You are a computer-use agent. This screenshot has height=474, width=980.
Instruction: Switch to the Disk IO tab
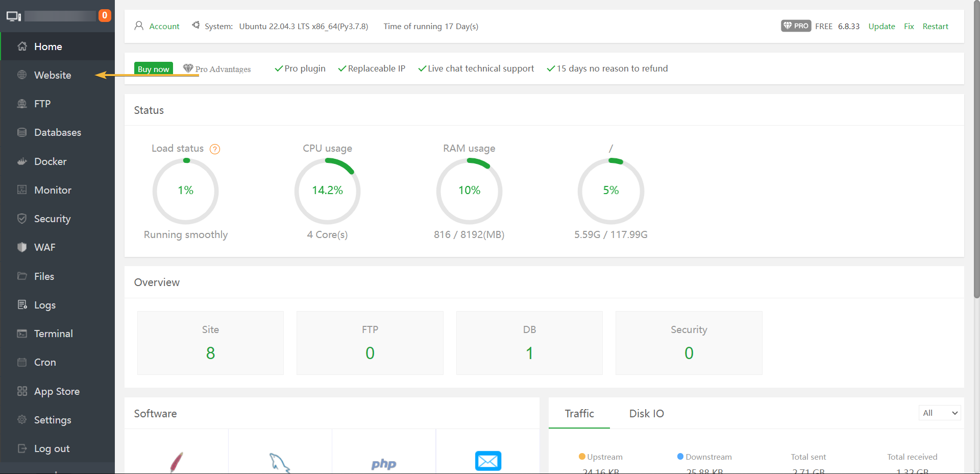646,414
